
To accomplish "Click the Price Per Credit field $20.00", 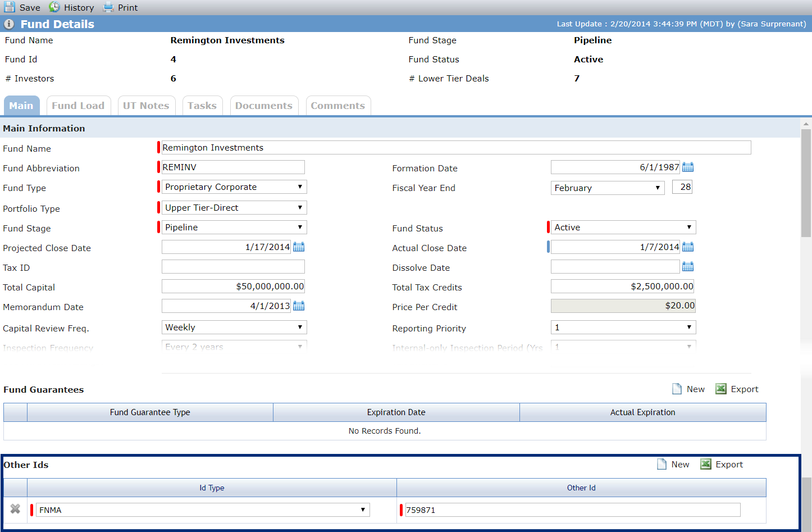I will 623,306.
